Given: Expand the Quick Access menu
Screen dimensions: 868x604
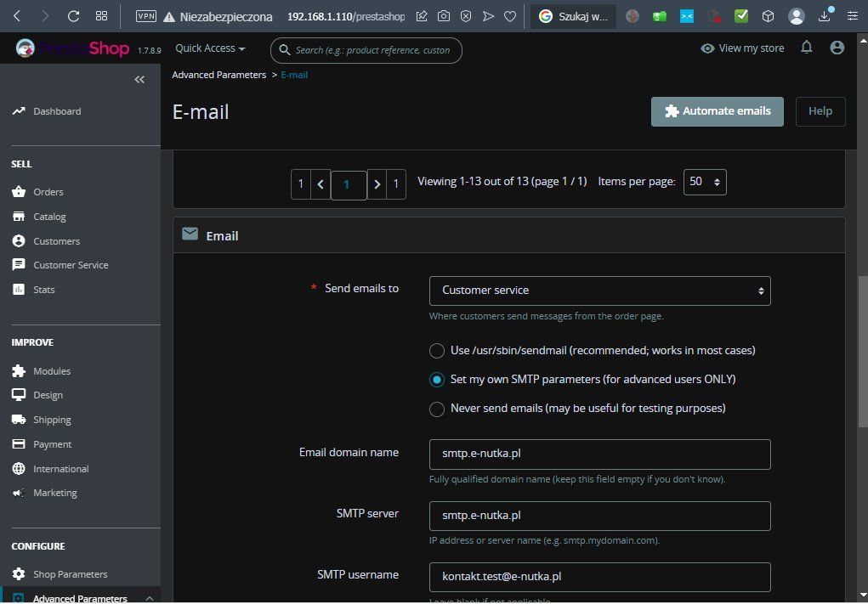Looking at the screenshot, I should click(x=209, y=48).
